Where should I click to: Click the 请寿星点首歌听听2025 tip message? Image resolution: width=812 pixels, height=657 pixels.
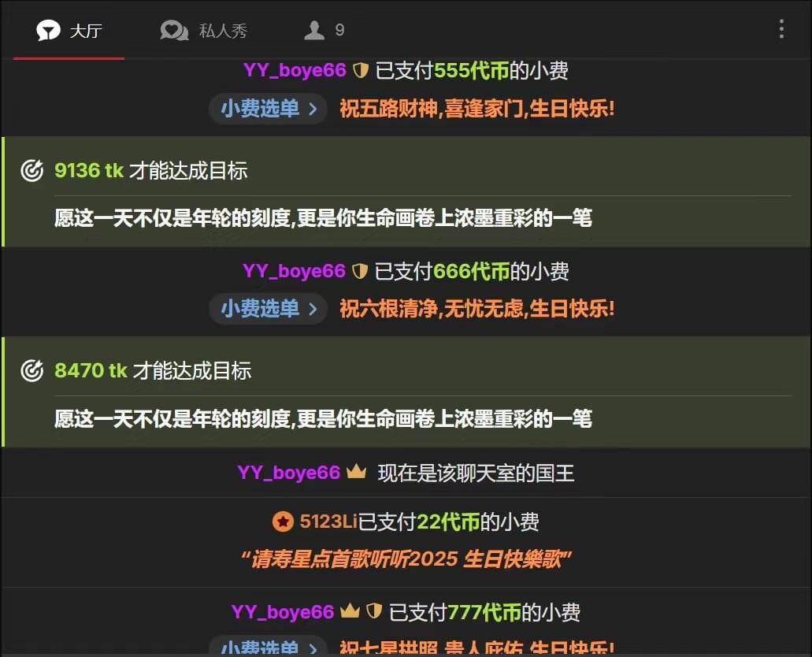click(406, 559)
